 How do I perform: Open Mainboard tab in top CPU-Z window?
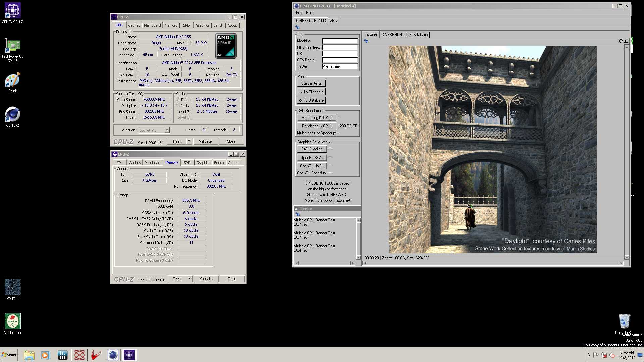(152, 25)
